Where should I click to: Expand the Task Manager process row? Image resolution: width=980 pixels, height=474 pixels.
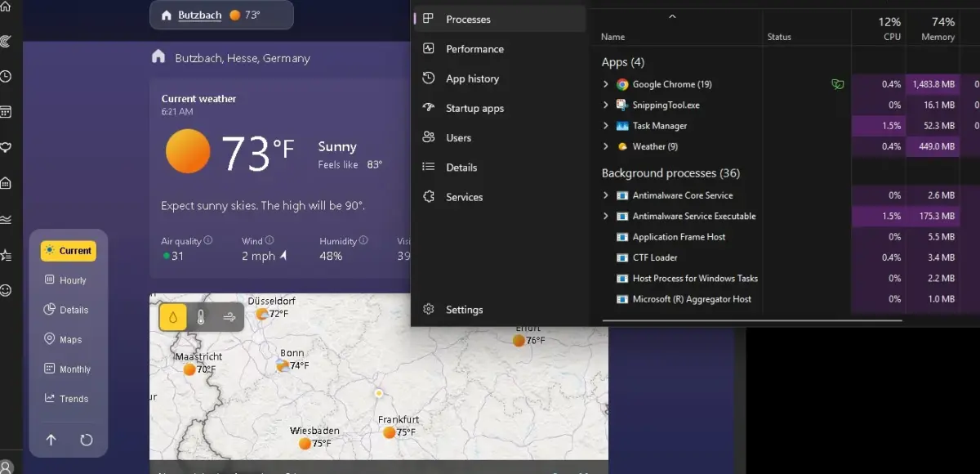click(605, 126)
